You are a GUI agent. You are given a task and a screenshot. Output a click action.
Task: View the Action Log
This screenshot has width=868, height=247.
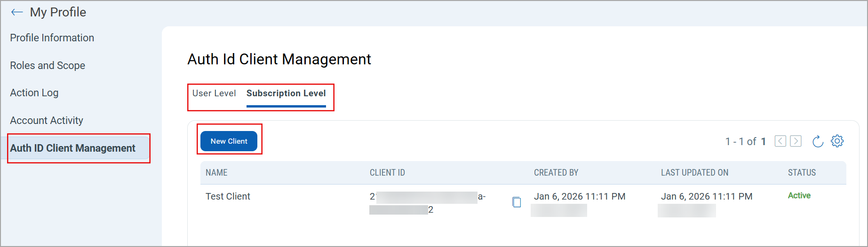[34, 93]
